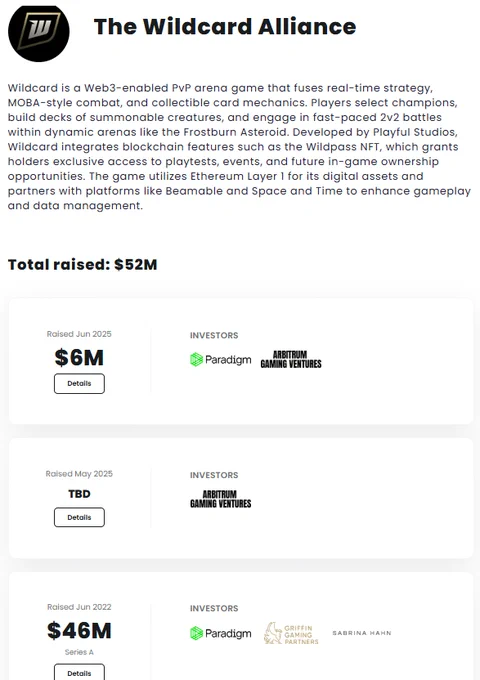Click Arbitrum Gaming Ventures logo in May 2025 round

click(x=221, y=499)
